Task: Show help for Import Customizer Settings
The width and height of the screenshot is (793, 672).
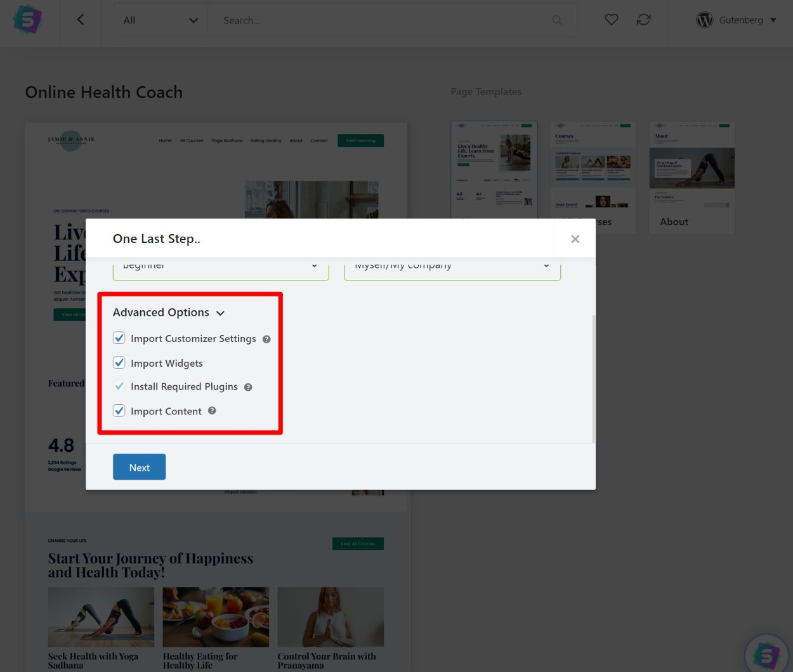Action: [x=266, y=339]
